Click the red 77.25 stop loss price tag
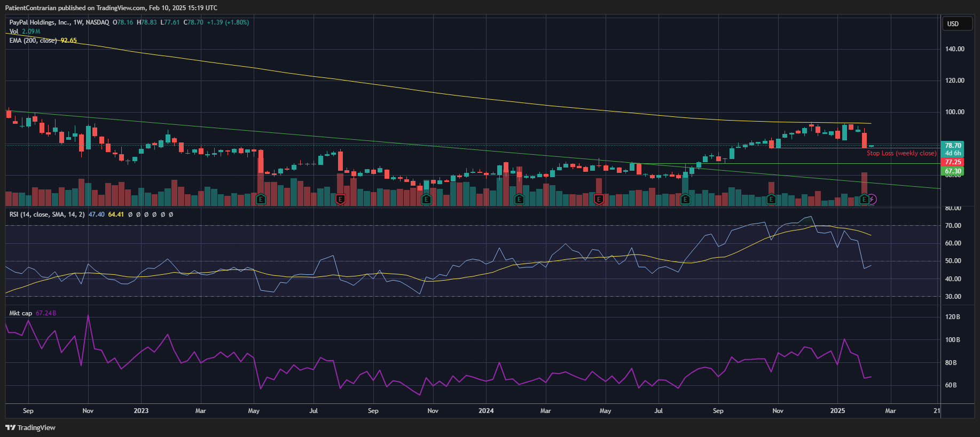980x437 pixels. click(952, 162)
